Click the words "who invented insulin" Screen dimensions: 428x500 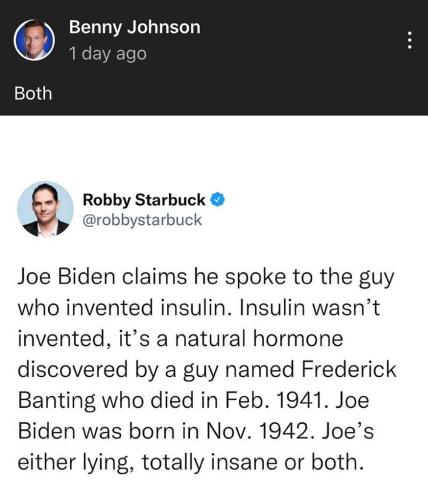click(124, 308)
